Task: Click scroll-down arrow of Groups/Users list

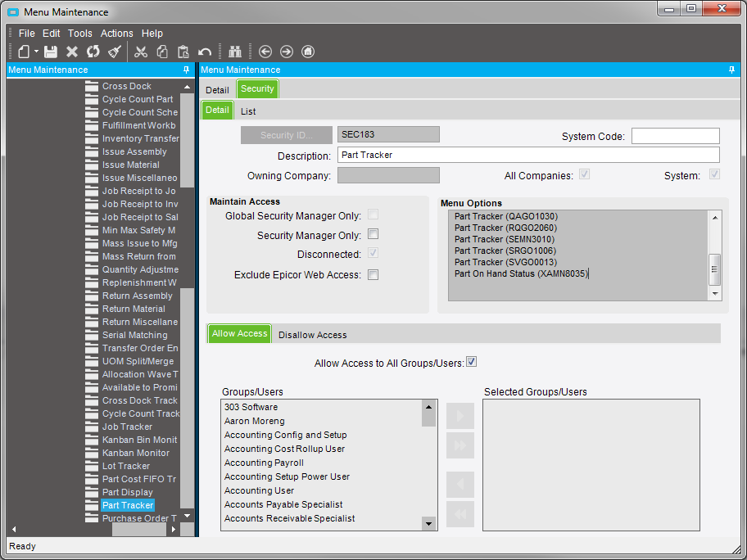Action: pyautogui.click(x=428, y=524)
